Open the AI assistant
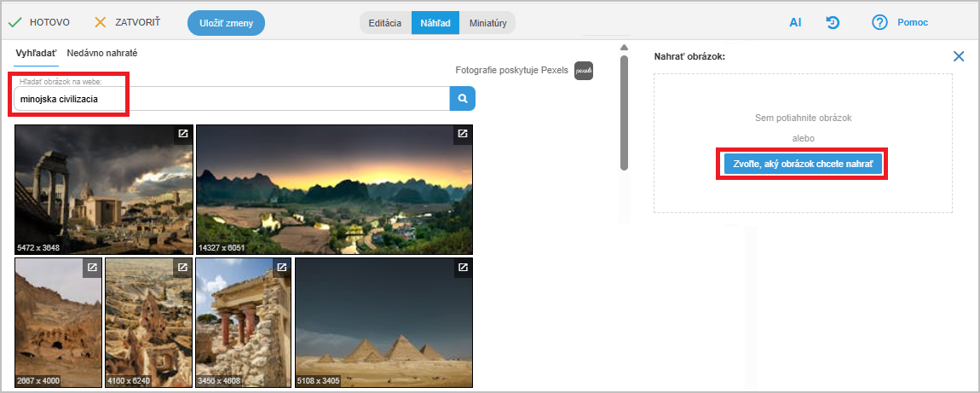Screen dimensions: 980x393 click(x=795, y=22)
